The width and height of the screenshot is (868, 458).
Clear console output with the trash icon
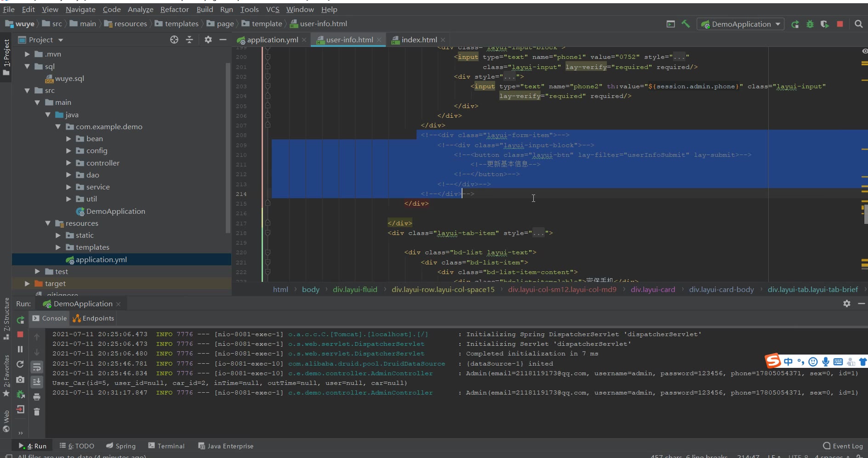point(37,412)
